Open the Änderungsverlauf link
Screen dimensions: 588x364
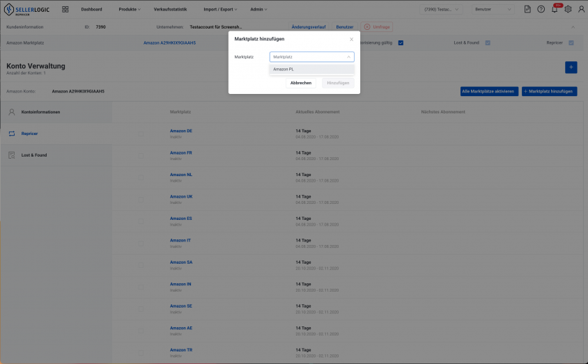pos(309,27)
